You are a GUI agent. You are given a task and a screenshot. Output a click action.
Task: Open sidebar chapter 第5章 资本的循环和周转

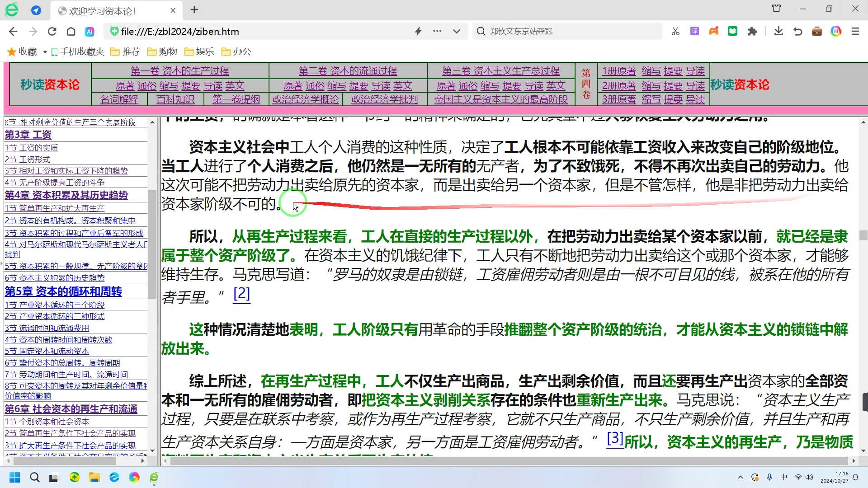(x=63, y=292)
